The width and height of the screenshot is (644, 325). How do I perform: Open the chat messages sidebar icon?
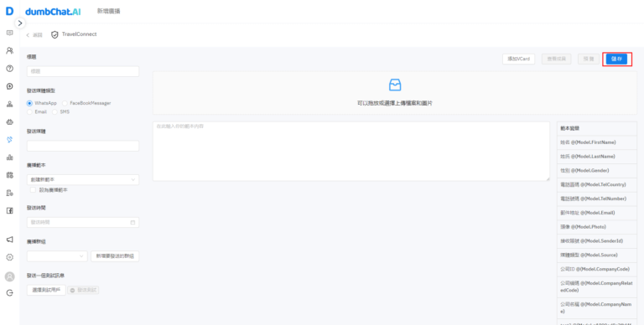[x=9, y=33]
